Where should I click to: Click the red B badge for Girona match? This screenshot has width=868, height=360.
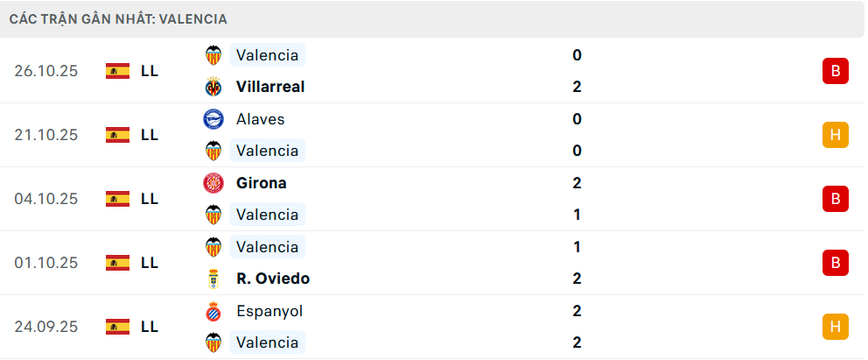835,199
